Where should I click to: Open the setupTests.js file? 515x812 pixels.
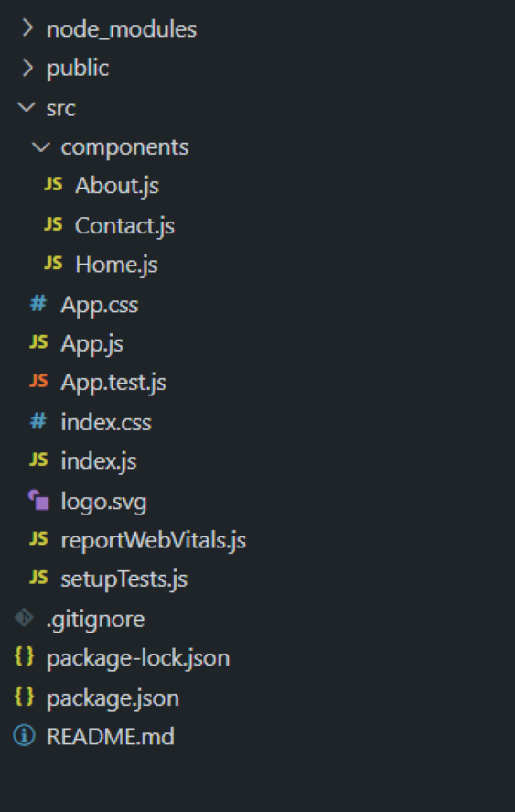(124, 579)
